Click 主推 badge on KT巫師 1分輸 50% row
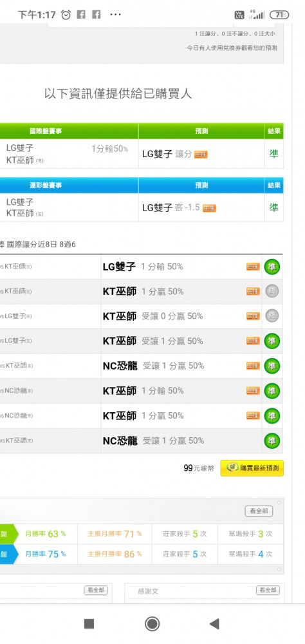This screenshot has width=305, height=644. 253,391
